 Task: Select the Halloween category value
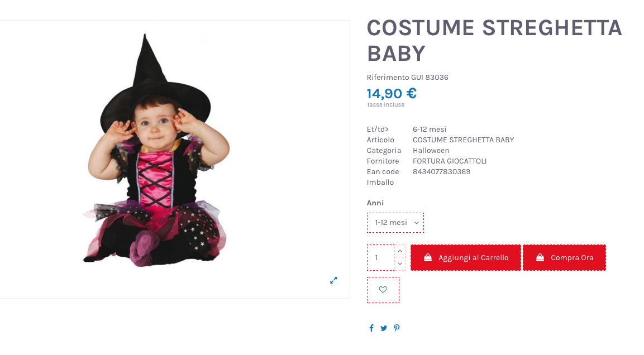[x=431, y=151]
